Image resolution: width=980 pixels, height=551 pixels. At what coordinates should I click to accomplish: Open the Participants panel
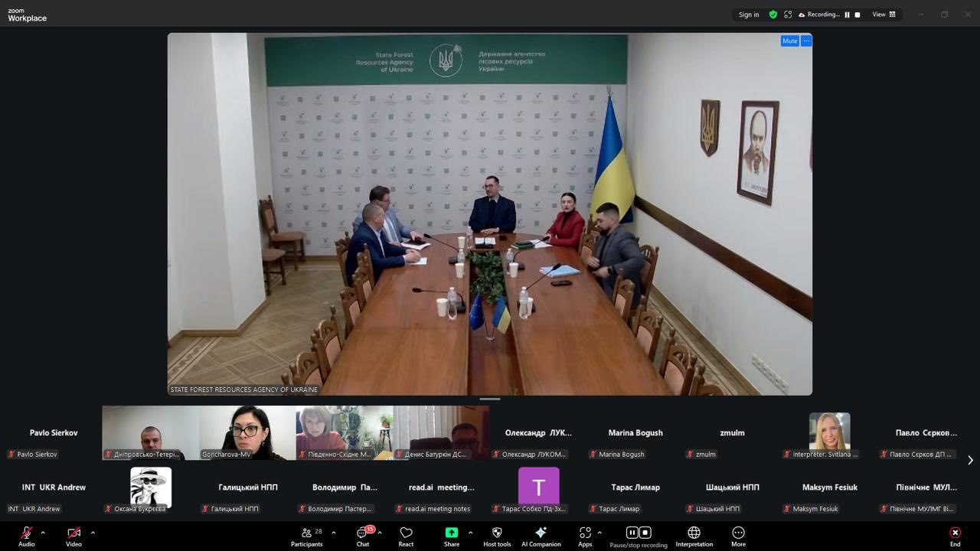point(307,533)
